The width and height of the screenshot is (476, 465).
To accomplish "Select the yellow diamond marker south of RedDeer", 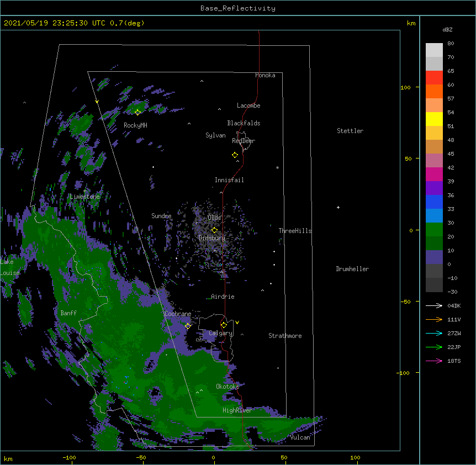I will (235, 155).
